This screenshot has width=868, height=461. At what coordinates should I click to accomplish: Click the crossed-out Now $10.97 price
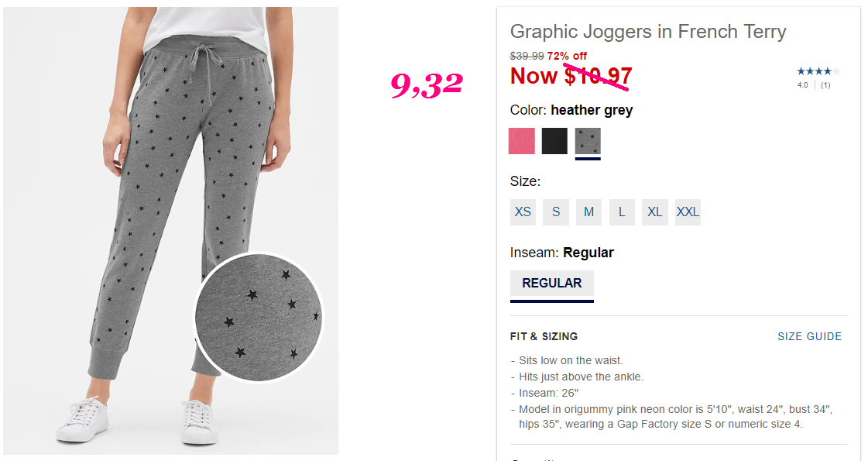point(571,76)
